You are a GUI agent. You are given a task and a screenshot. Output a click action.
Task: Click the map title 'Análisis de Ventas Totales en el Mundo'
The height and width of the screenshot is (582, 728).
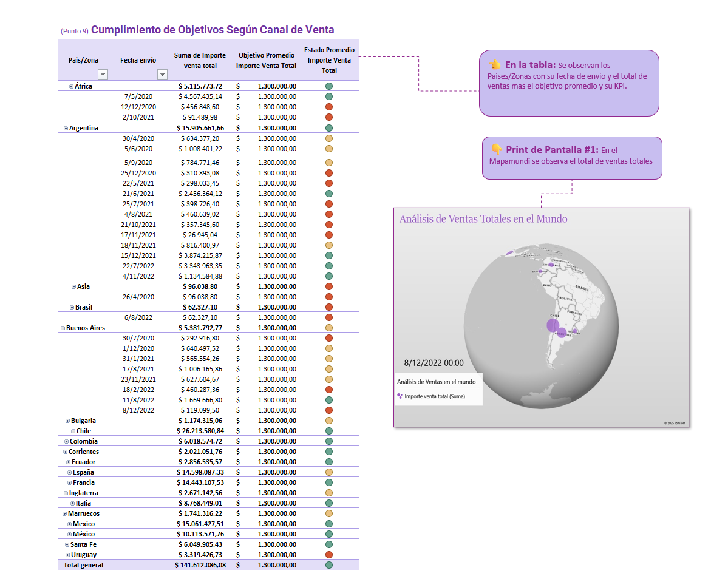point(483,219)
